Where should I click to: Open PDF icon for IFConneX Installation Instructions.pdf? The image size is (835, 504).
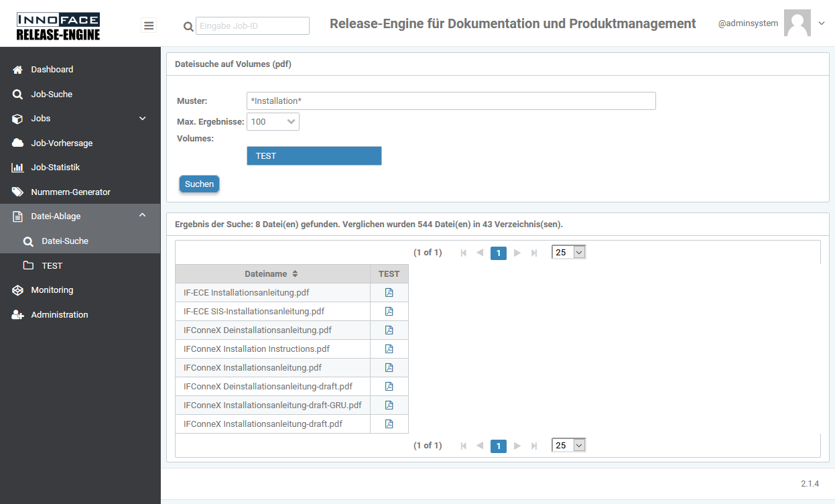389,349
